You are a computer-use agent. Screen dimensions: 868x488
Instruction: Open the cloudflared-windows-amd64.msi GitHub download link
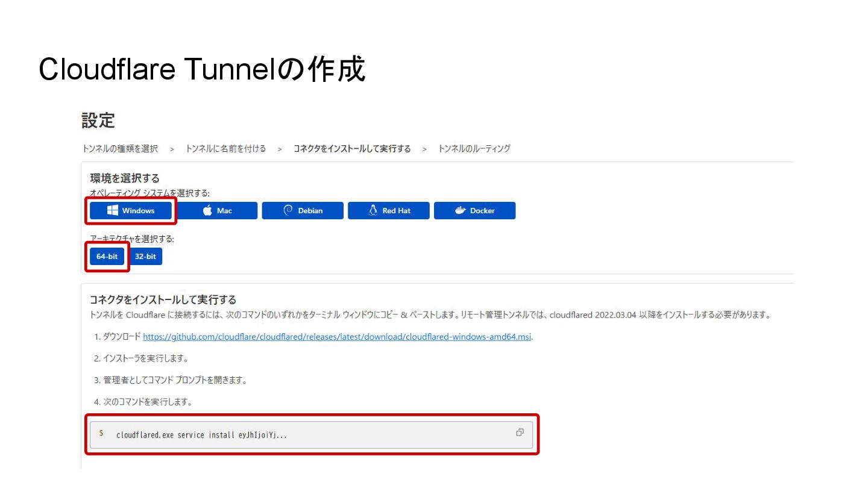pyautogui.click(x=338, y=336)
